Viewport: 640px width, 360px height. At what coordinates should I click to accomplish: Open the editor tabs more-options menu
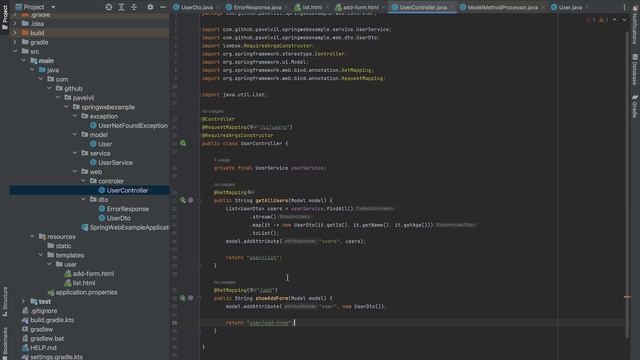point(624,7)
